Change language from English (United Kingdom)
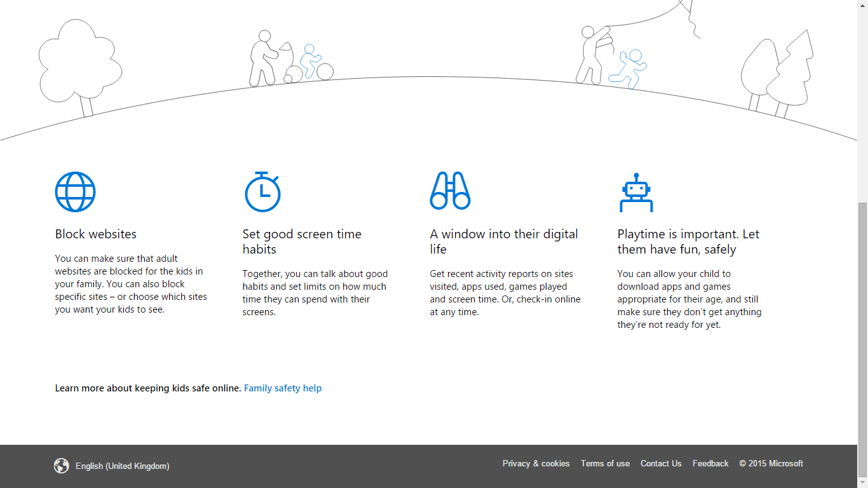Screen dimensions: 868x488 pos(122,466)
